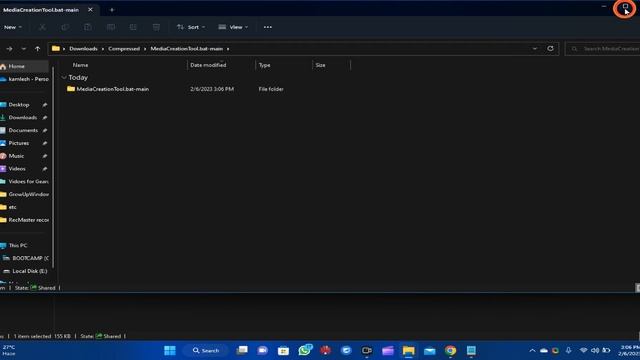Click the Delete trash icon in toolbar
The width and height of the screenshot is (640, 360).
point(156,27)
